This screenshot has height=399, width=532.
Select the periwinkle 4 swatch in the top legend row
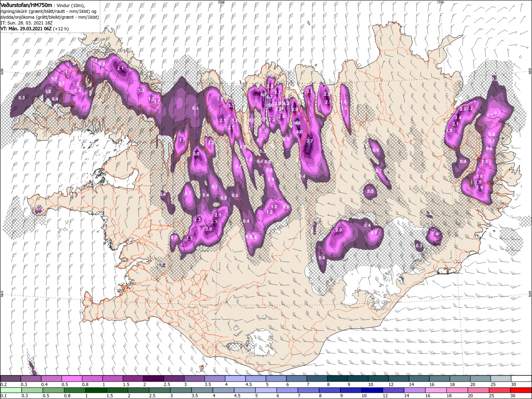235,379
